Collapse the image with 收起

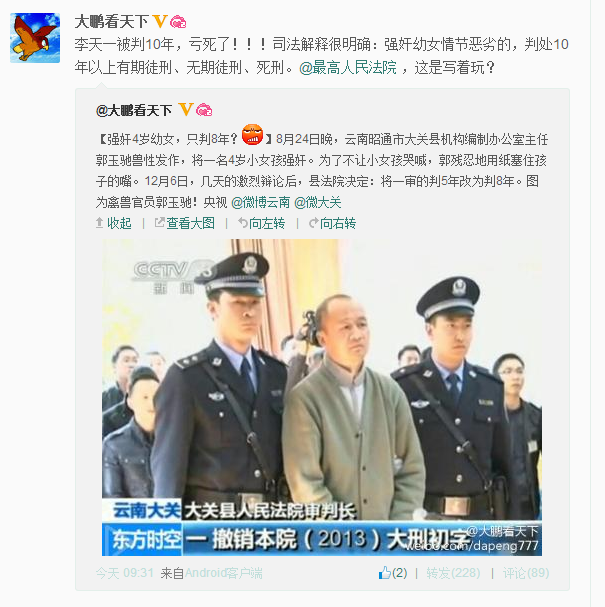[113, 223]
